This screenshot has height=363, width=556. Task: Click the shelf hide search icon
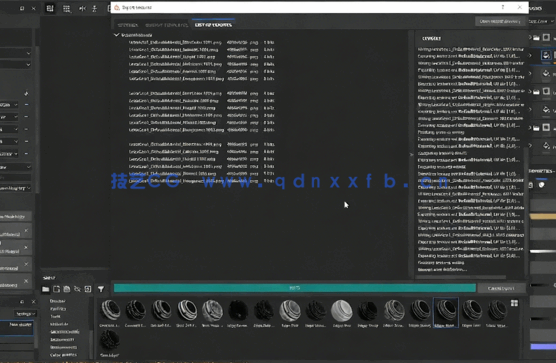pyautogui.click(x=77, y=289)
